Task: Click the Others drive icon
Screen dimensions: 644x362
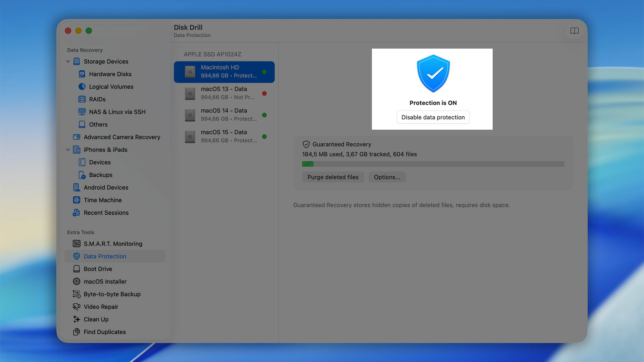Action: tap(82, 125)
